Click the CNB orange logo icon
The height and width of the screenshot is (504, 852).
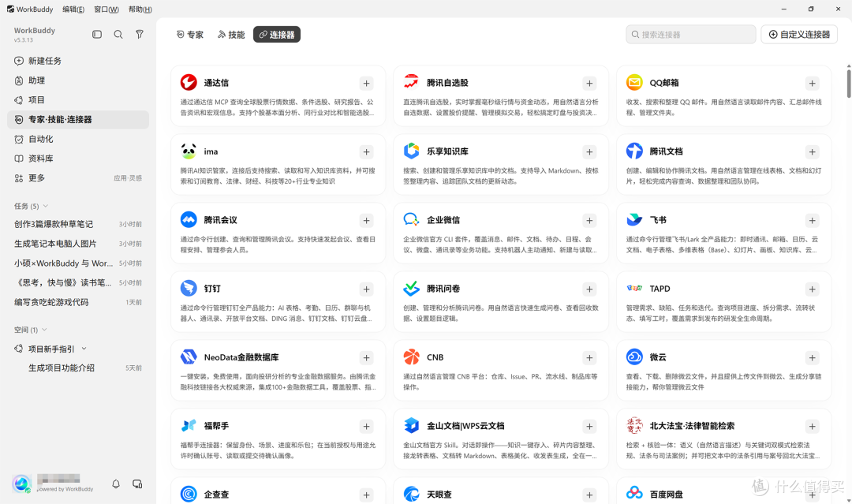tap(411, 357)
